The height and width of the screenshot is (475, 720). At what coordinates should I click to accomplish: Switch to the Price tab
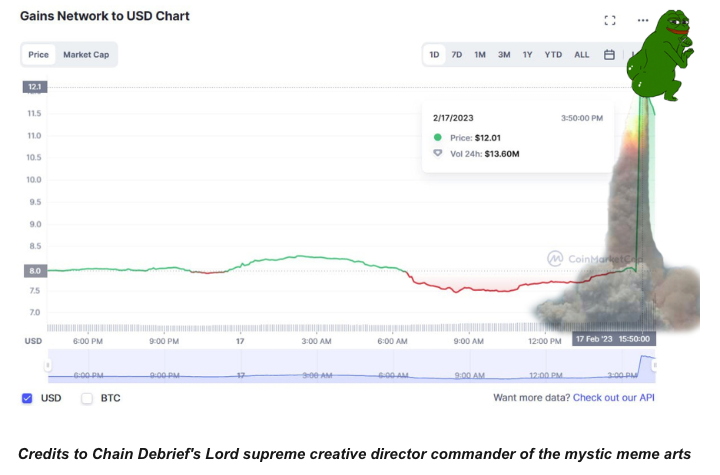point(39,55)
